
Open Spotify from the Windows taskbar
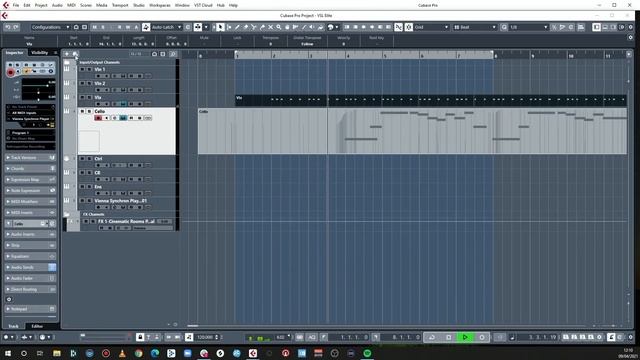(x=367, y=353)
